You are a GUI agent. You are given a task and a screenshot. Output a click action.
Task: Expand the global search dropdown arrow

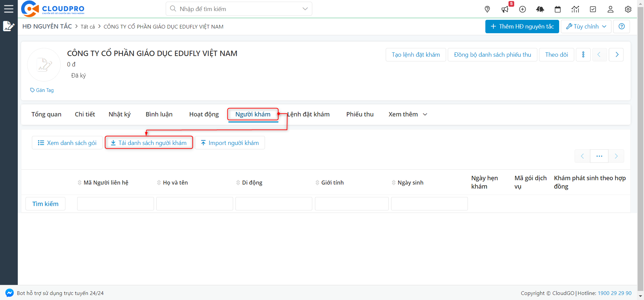pyautogui.click(x=305, y=9)
